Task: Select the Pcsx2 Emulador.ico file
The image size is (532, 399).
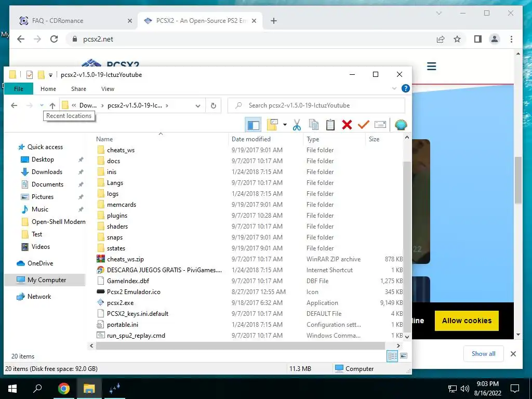Action: point(134,292)
